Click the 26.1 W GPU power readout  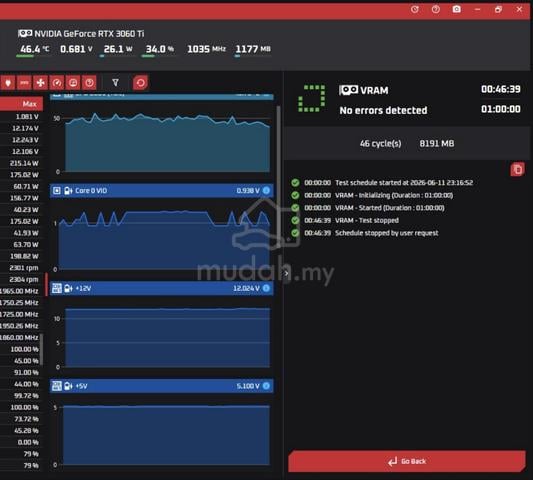pyautogui.click(x=118, y=49)
